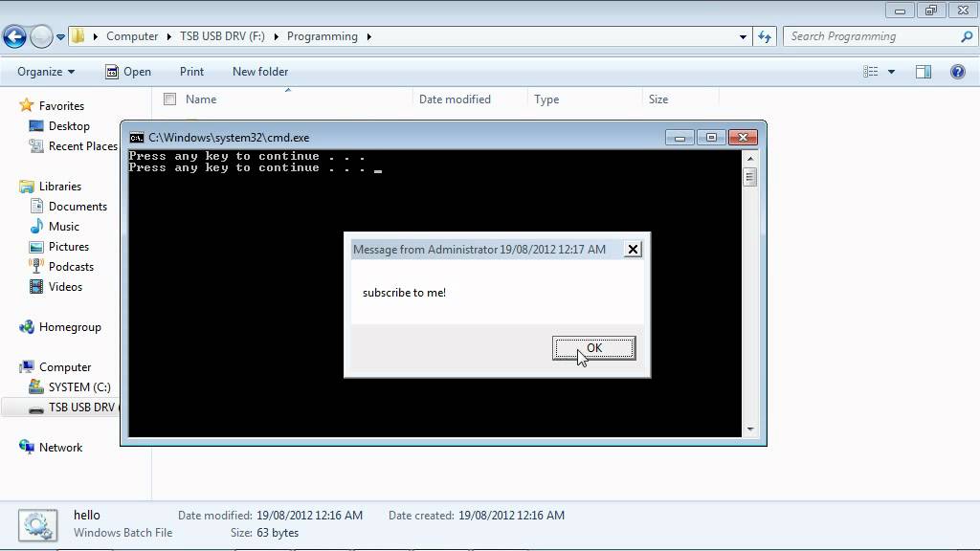Maximize the cmd.exe window
Screen dimensions: 980x551
coord(711,138)
